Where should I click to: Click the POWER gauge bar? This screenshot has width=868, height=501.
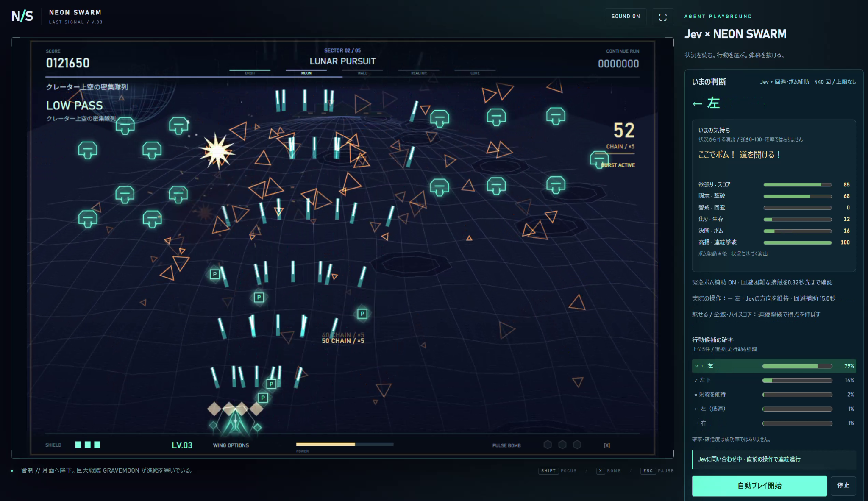pos(345,444)
